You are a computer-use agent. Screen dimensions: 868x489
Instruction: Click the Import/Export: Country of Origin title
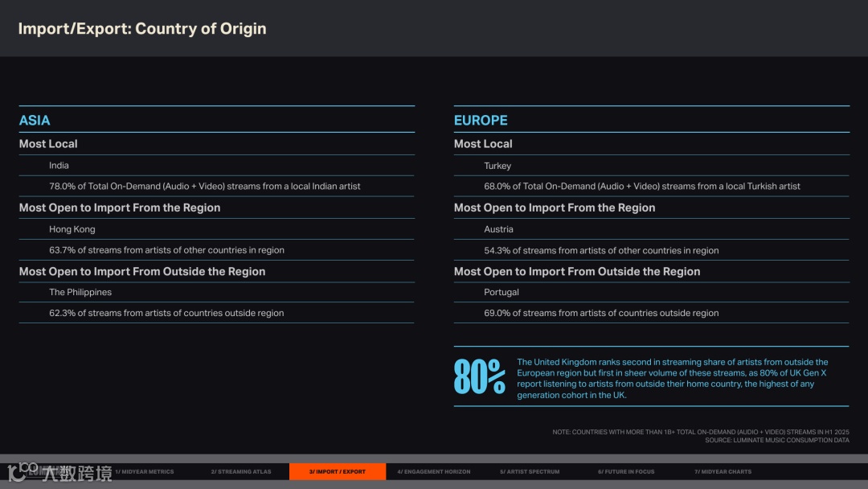[x=142, y=29]
